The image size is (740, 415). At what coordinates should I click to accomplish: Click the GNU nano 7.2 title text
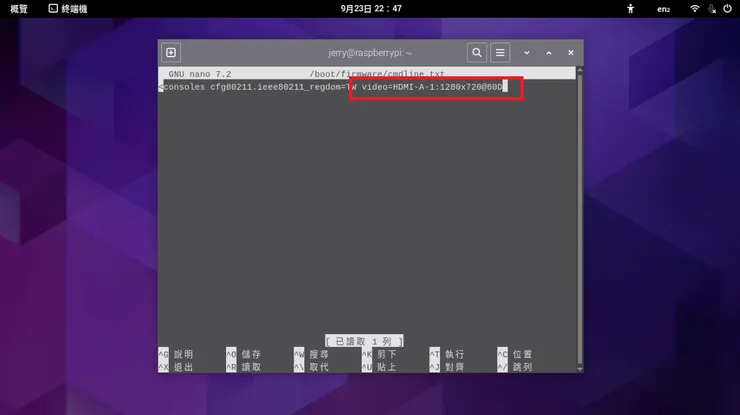point(200,74)
